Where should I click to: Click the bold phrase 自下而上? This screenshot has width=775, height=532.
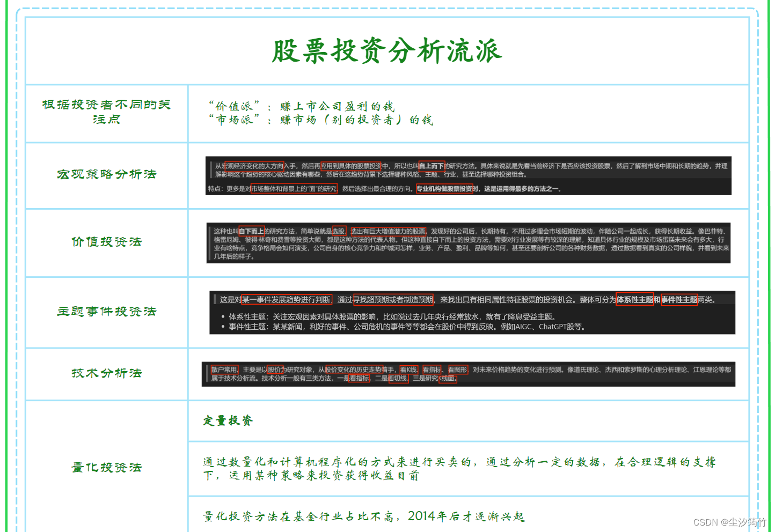[x=251, y=231]
